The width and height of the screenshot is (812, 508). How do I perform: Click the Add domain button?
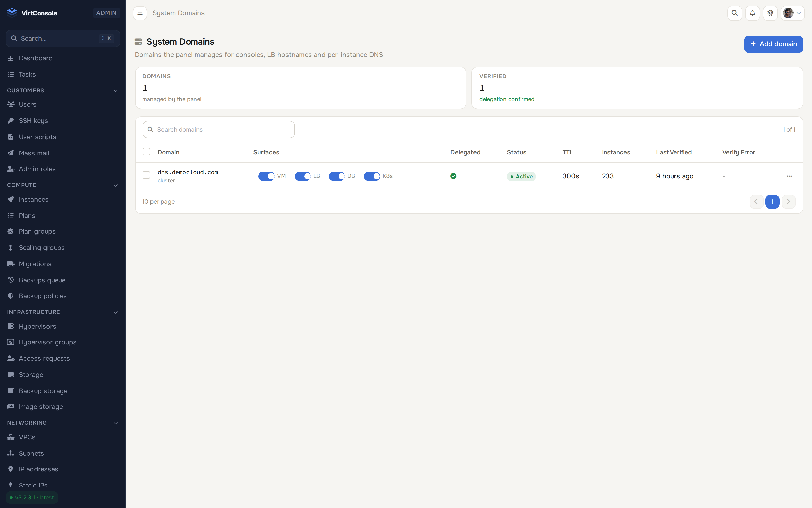(773, 44)
